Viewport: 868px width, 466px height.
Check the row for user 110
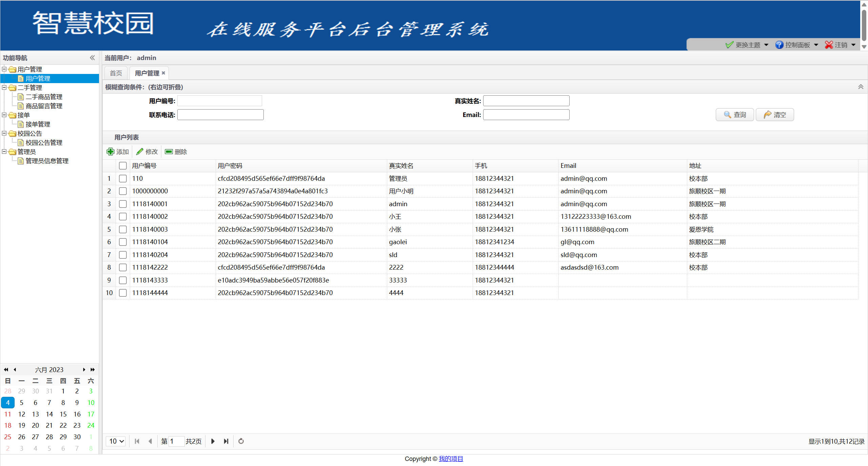(x=123, y=178)
